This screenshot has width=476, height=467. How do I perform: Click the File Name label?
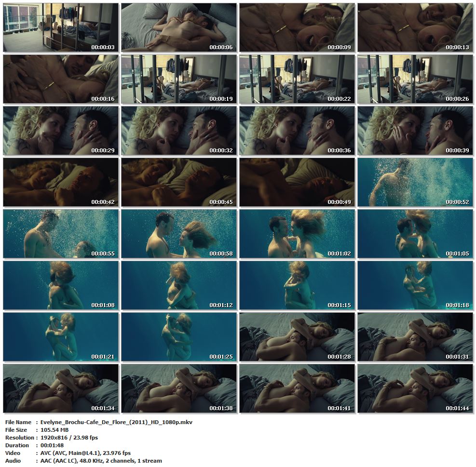[x=18, y=422]
